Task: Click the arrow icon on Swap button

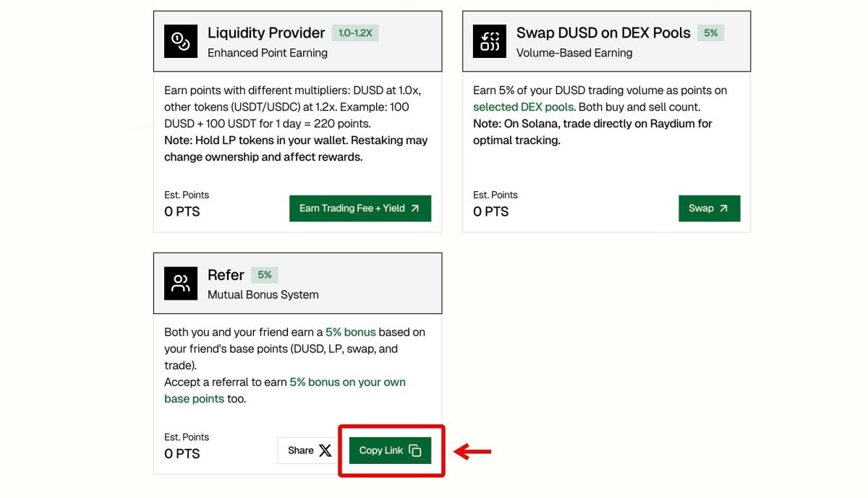Action: (724, 208)
